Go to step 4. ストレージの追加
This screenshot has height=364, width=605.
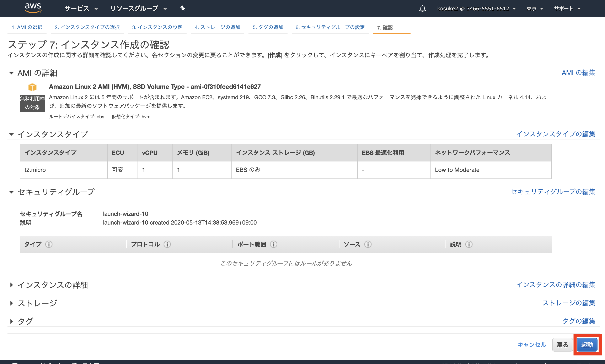tap(218, 27)
